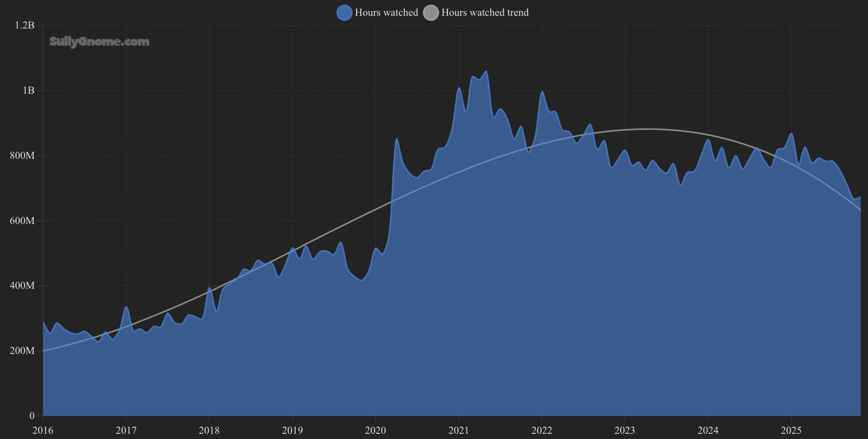
Task: Click the 'Hours watched' legend text
Action: point(386,13)
